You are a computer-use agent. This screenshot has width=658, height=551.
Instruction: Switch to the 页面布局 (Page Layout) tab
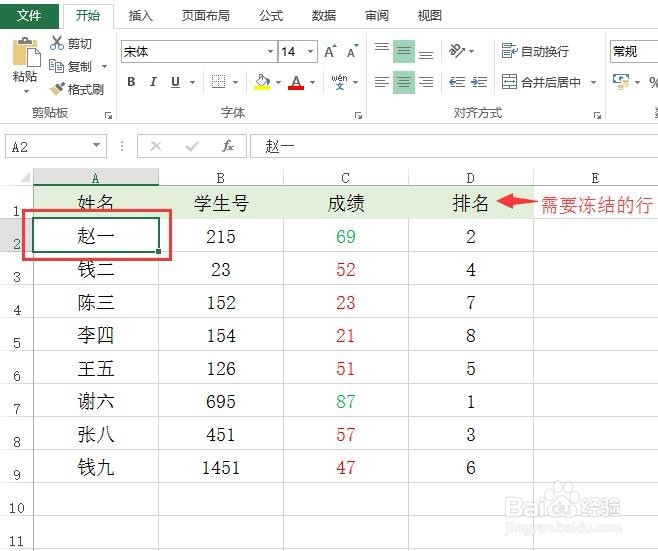[x=206, y=16]
